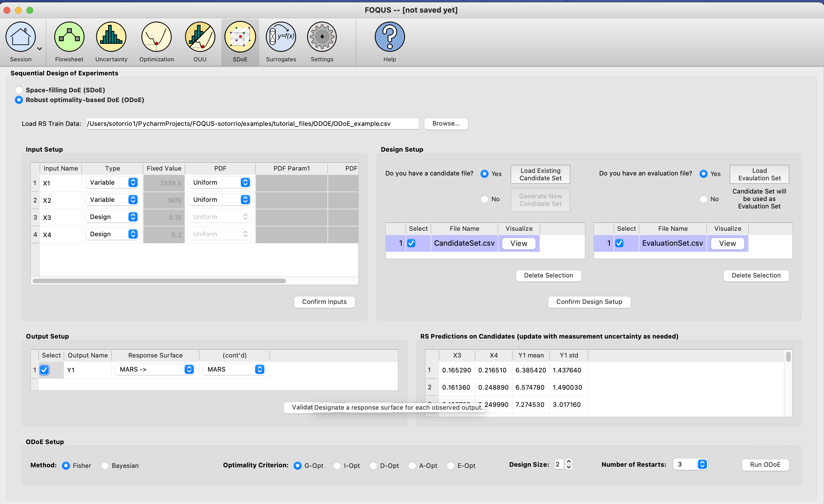
Task: Click the Input Setup horizontal scrollbar
Action: [159, 281]
